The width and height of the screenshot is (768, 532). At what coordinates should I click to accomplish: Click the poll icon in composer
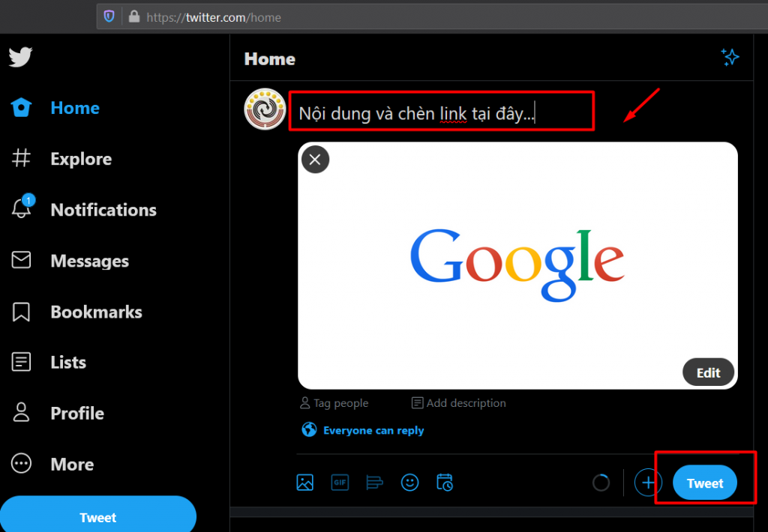pyautogui.click(x=375, y=483)
